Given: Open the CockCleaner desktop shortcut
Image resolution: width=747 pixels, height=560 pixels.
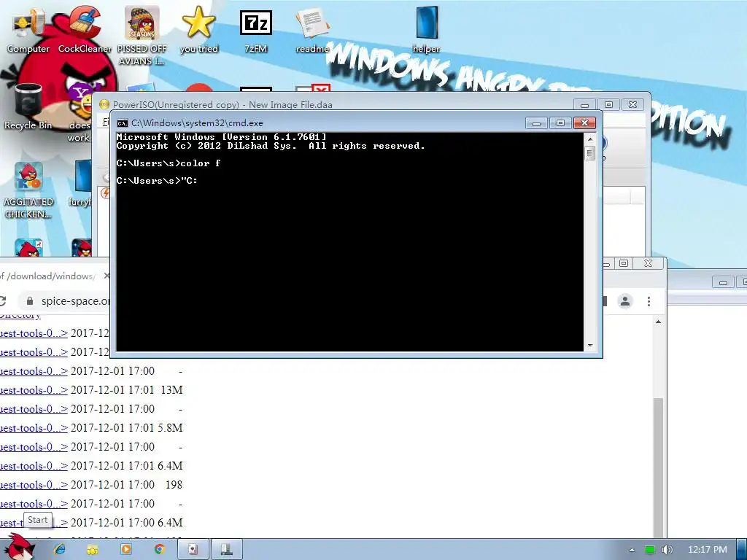Looking at the screenshot, I should coord(85,29).
